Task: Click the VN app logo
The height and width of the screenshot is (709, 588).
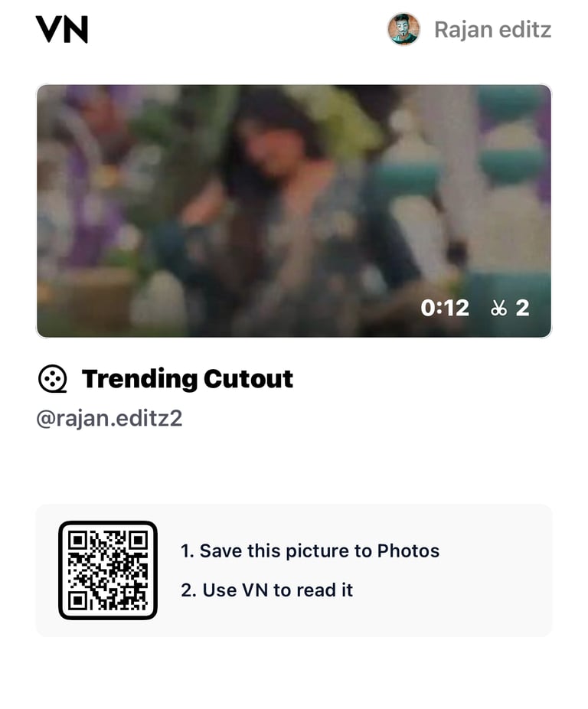Action: [x=62, y=30]
